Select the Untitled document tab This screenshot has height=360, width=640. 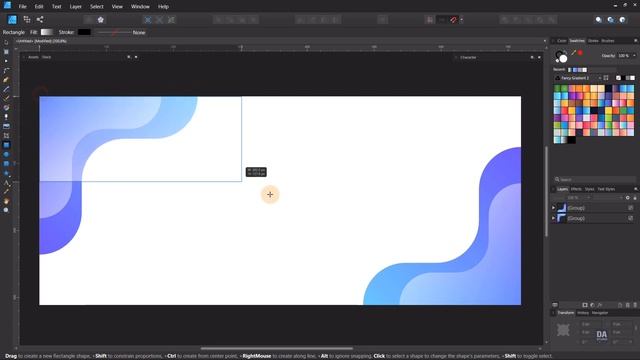[41, 41]
